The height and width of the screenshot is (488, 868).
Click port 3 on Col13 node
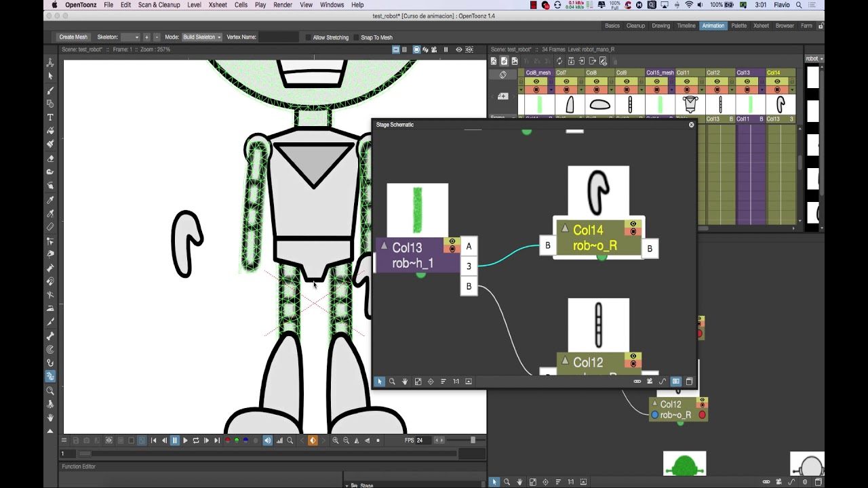(469, 266)
